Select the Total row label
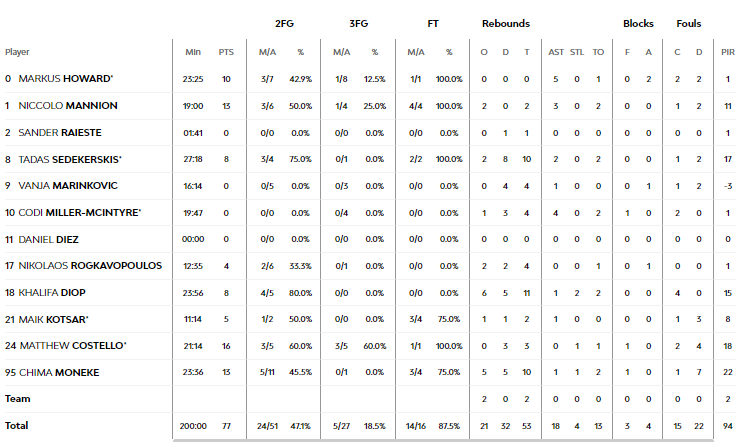 click(x=16, y=426)
